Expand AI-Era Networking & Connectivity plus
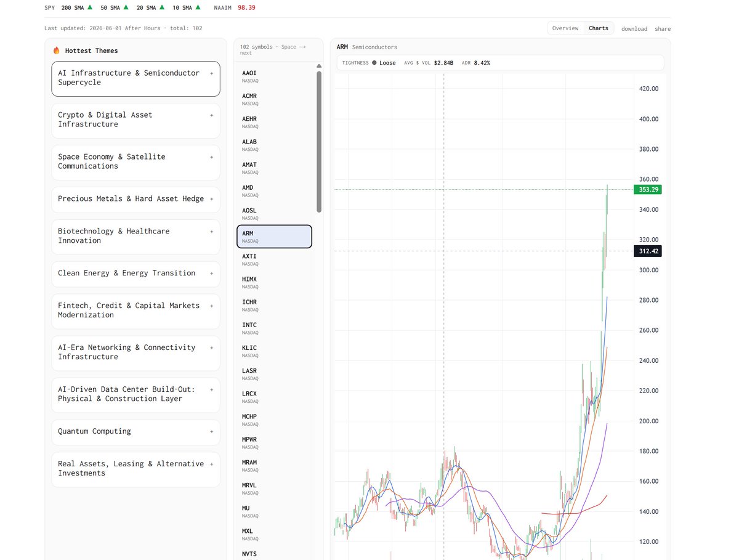The height and width of the screenshot is (560, 739). tap(212, 347)
